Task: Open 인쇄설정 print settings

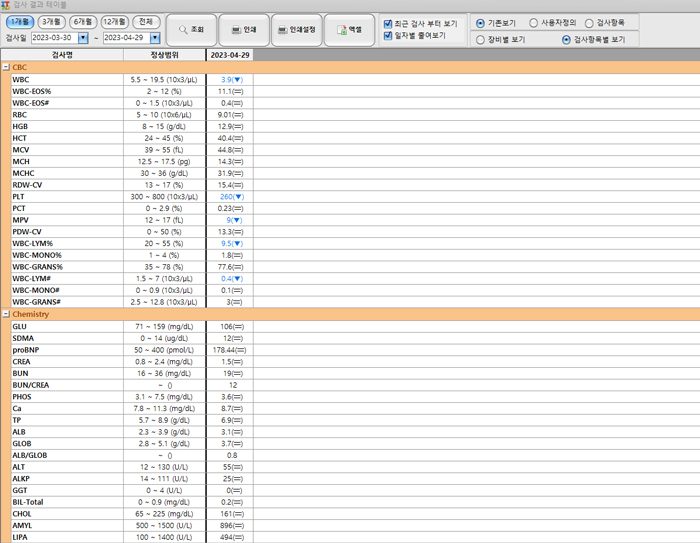Action: (x=296, y=29)
